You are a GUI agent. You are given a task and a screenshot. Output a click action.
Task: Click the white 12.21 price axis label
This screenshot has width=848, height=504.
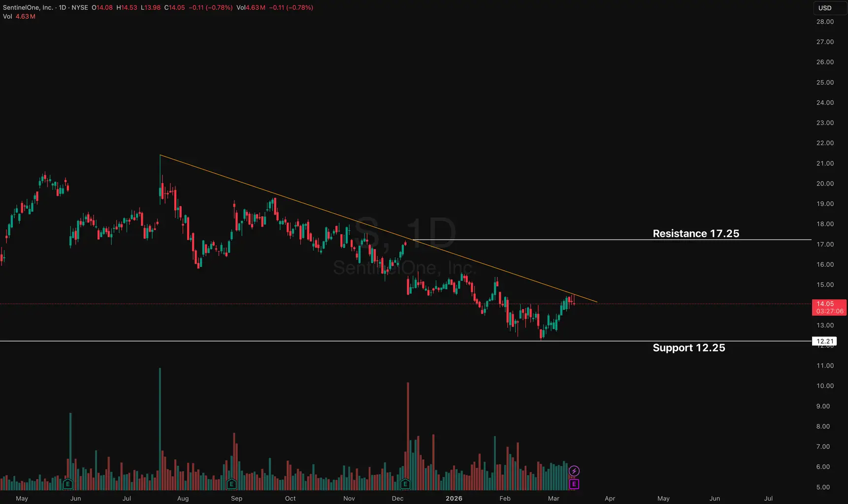pyautogui.click(x=825, y=341)
